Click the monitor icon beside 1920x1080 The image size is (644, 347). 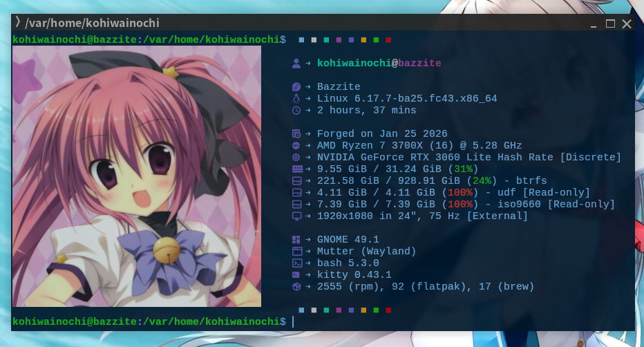[x=296, y=216]
